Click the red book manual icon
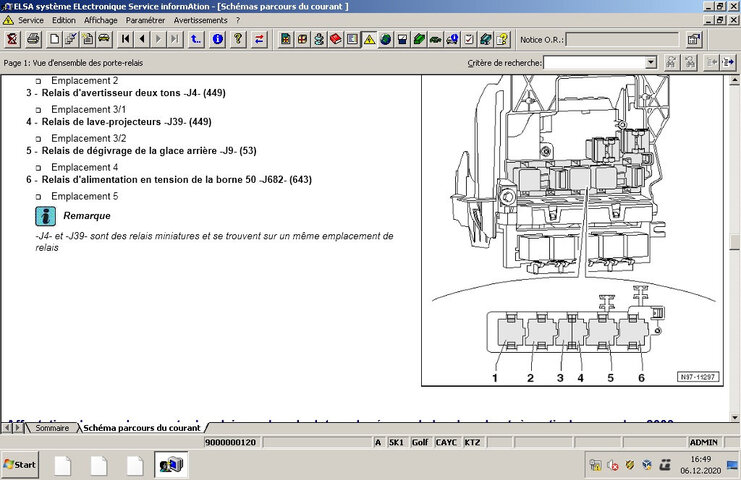The width and height of the screenshot is (741, 480). tap(336, 39)
